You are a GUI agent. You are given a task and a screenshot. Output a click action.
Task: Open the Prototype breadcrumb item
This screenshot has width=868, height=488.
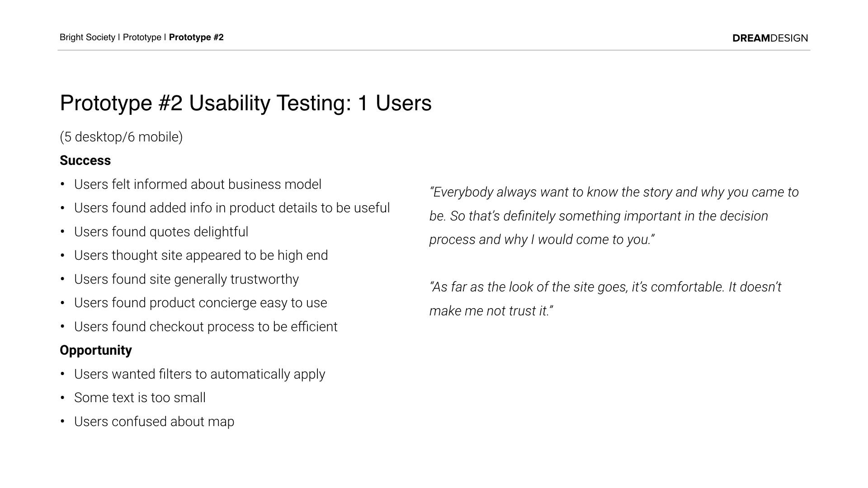coord(142,38)
